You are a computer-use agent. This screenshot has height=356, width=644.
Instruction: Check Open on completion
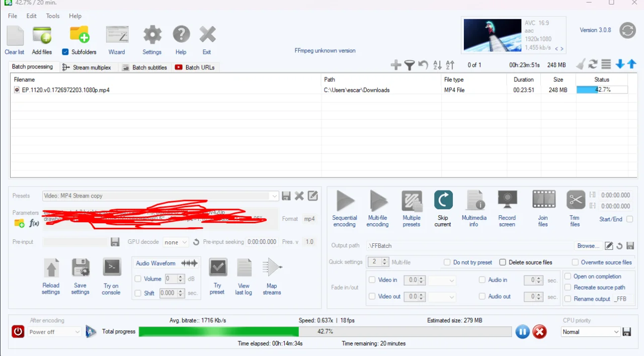tap(568, 277)
